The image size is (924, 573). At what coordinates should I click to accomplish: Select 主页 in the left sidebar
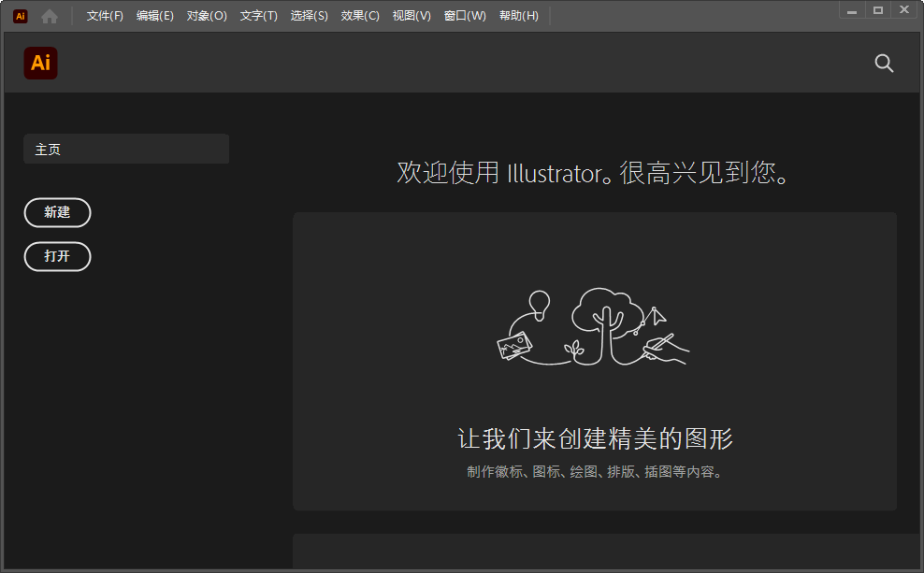pyautogui.click(x=126, y=148)
